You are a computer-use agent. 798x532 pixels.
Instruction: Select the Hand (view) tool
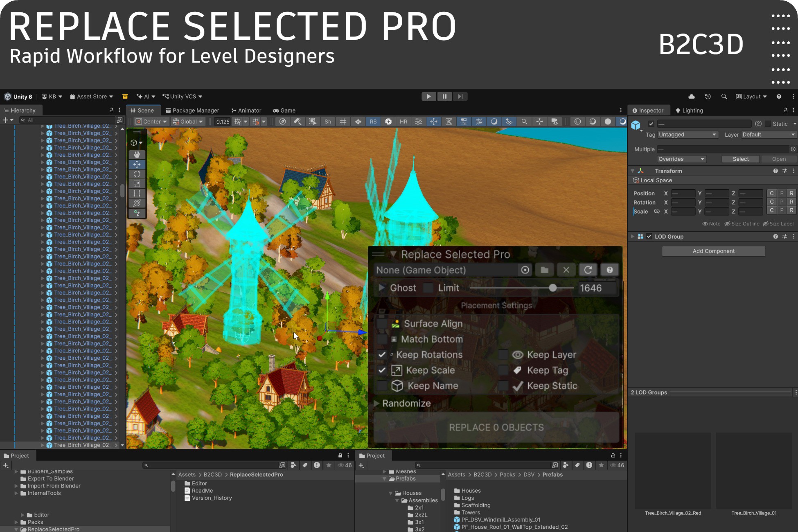[137, 155]
